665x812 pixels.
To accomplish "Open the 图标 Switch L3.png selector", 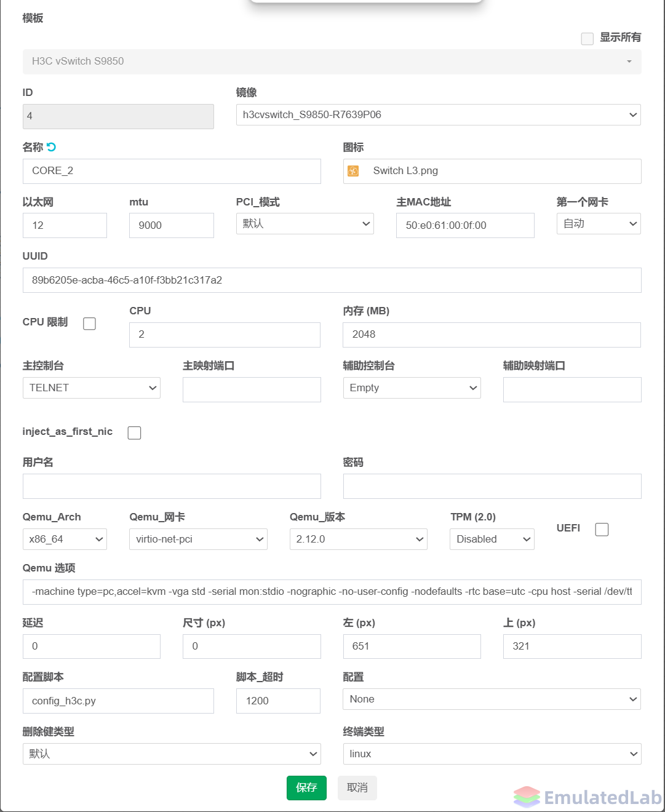I will click(x=492, y=171).
